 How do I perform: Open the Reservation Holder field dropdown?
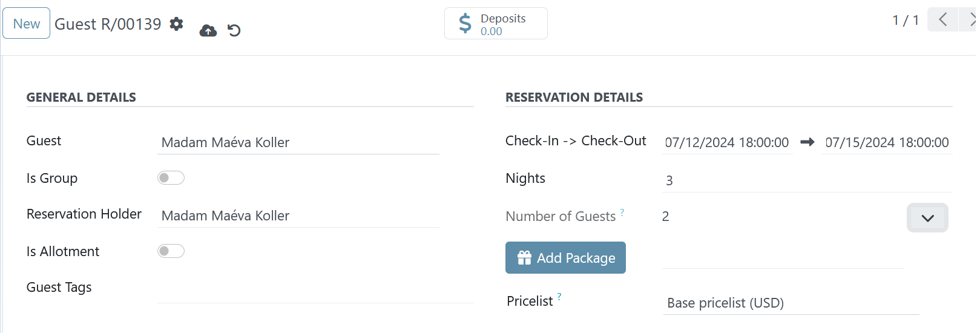(x=298, y=216)
